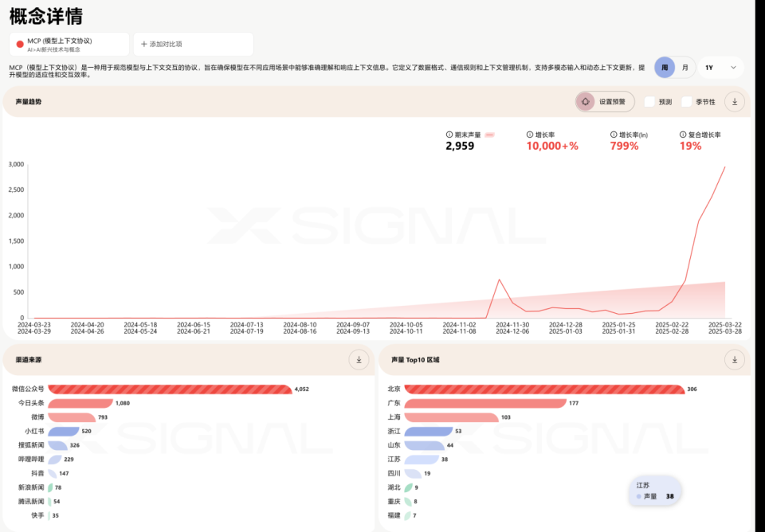Click the 添加对比项 field
This screenshot has height=532, width=765.
(193, 45)
